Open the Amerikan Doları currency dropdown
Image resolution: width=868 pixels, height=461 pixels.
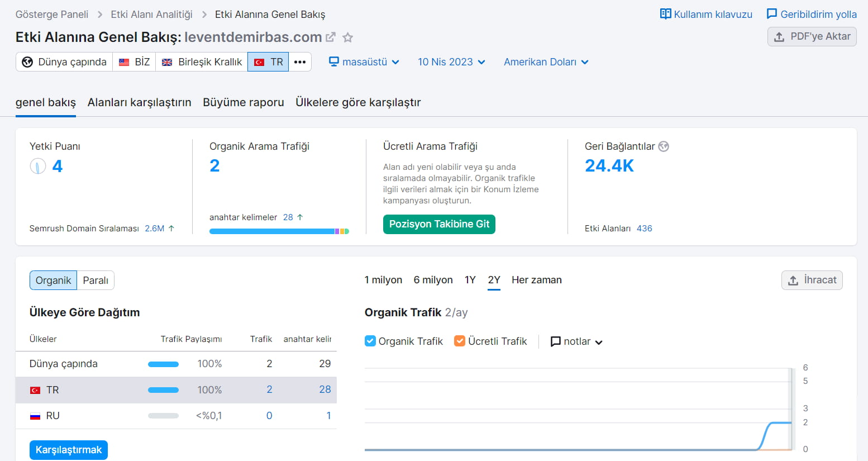[546, 62]
